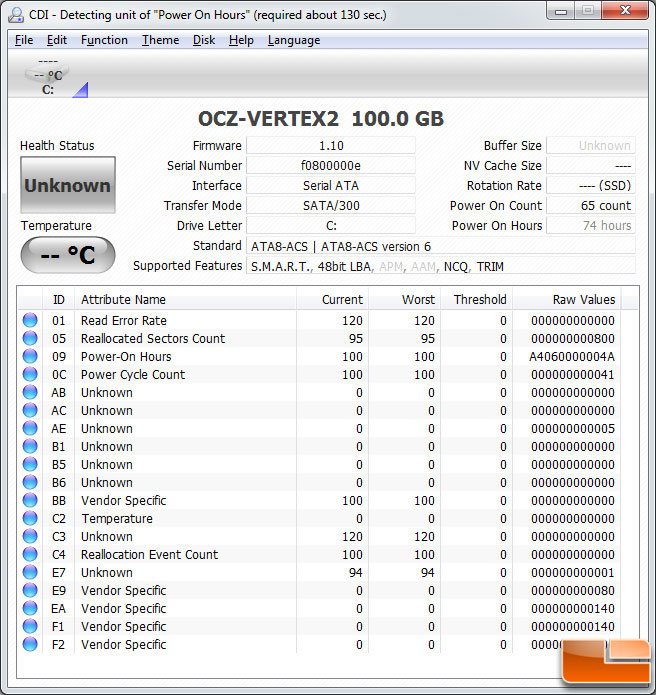
Task: Select raw value 000000000005 in AE row
Action: (573, 429)
